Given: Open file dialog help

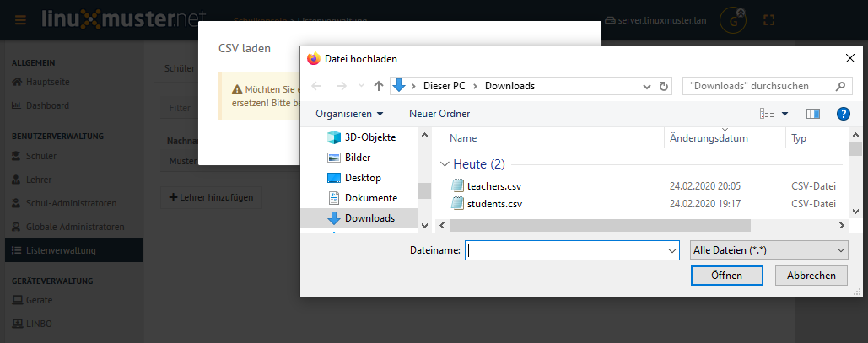Looking at the screenshot, I should point(843,114).
